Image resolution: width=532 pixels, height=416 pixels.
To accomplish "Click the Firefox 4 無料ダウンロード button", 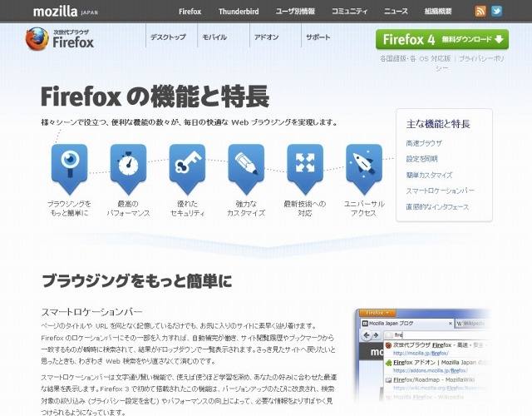I will pyautogui.click(x=442, y=39).
